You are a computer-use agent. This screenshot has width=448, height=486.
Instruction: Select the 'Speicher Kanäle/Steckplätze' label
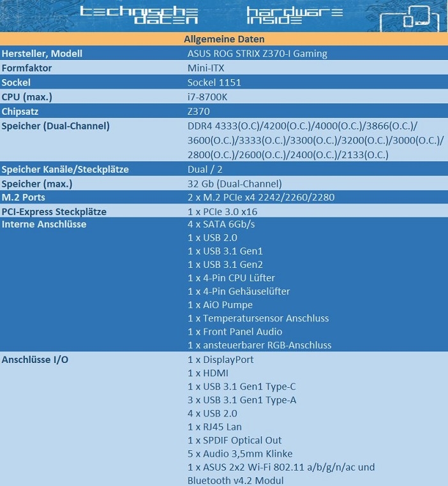point(65,170)
